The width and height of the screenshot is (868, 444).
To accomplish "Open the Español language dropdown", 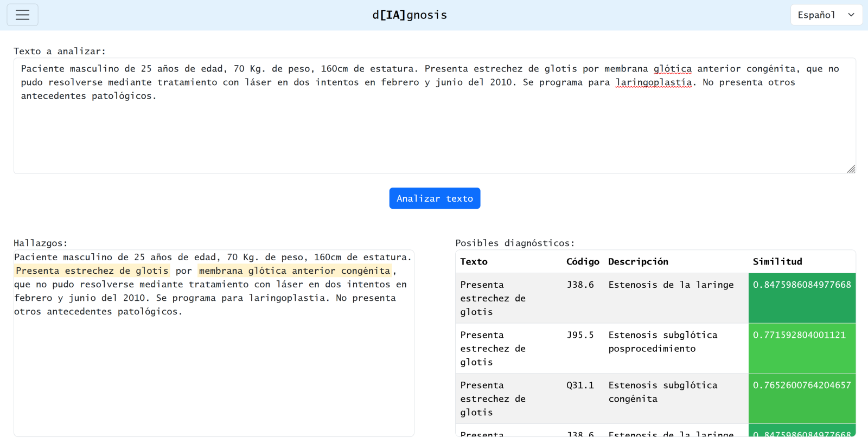I will (826, 15).
